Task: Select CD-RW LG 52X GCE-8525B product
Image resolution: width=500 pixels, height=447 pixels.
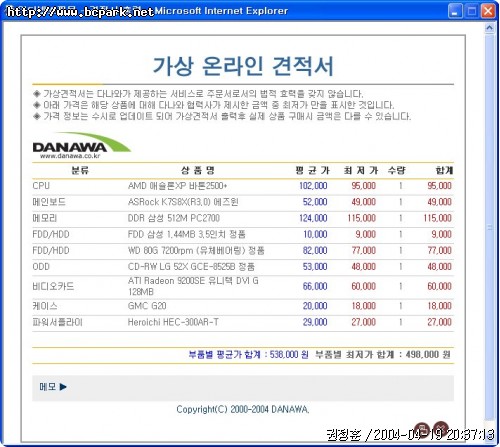Action: pos(191,267)
